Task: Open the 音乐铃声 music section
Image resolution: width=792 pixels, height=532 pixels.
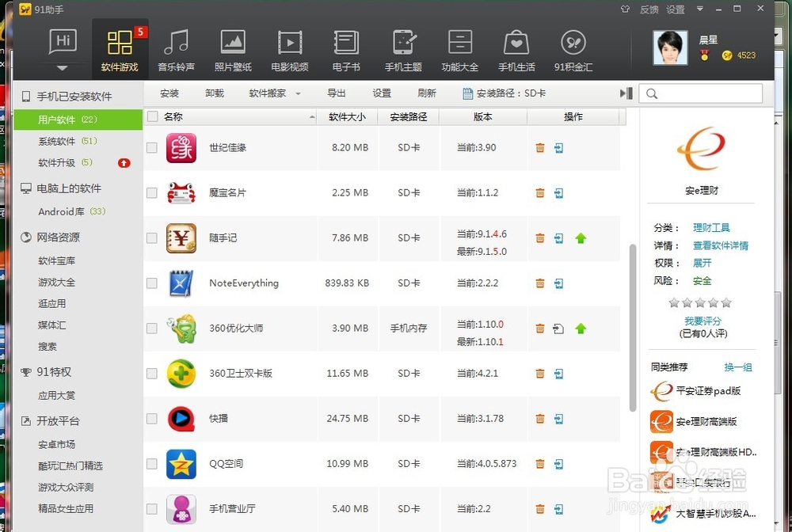Action: click(177, 50)
